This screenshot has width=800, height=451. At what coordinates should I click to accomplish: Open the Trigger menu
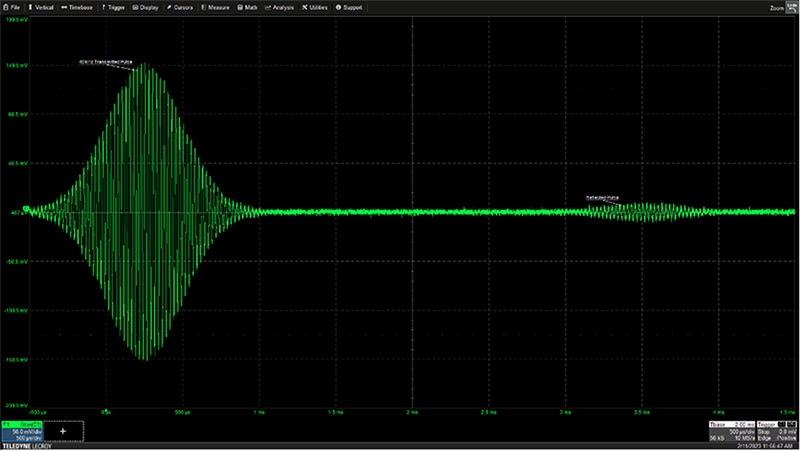click(115, 7)
